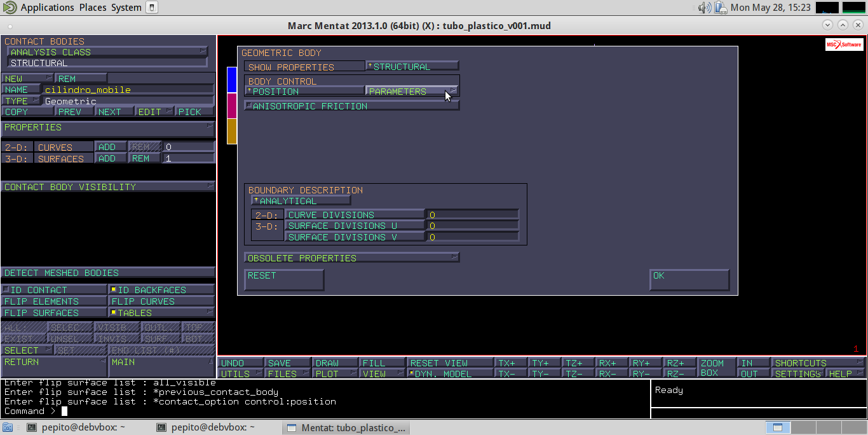Click ZOOM BOX button
This screenshot has width=868, height=435.
[715, 368]
